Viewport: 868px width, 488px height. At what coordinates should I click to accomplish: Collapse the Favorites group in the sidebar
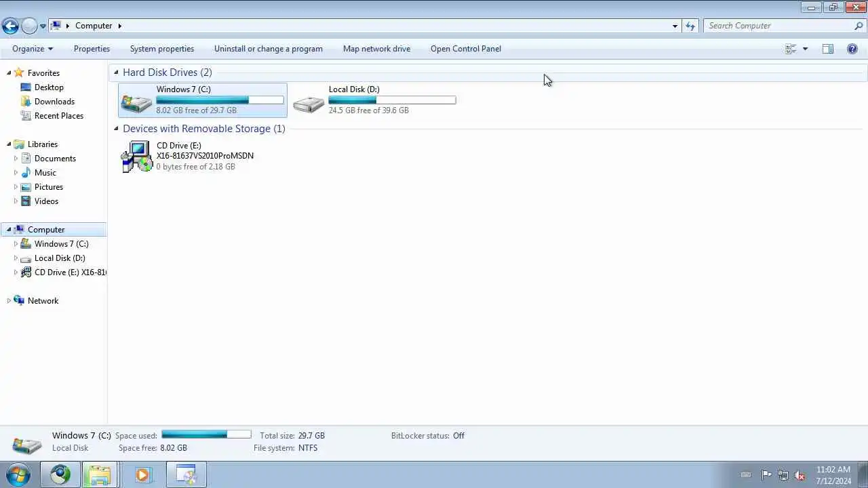pos(9,73)
